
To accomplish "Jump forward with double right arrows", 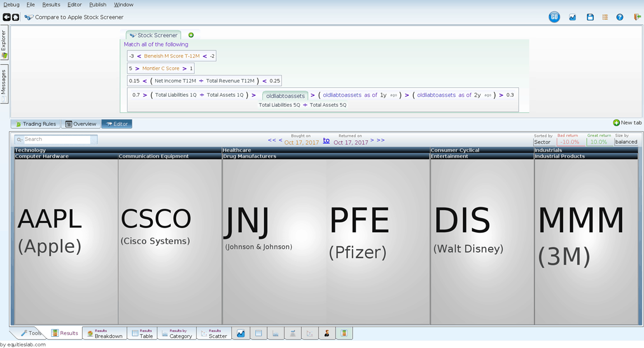I will 381,140.
